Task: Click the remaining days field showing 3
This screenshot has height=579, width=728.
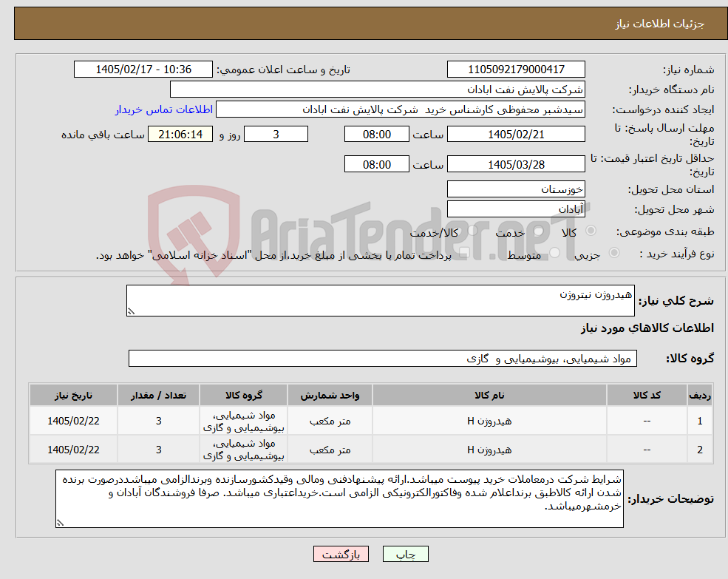Action: pos(276,135)
